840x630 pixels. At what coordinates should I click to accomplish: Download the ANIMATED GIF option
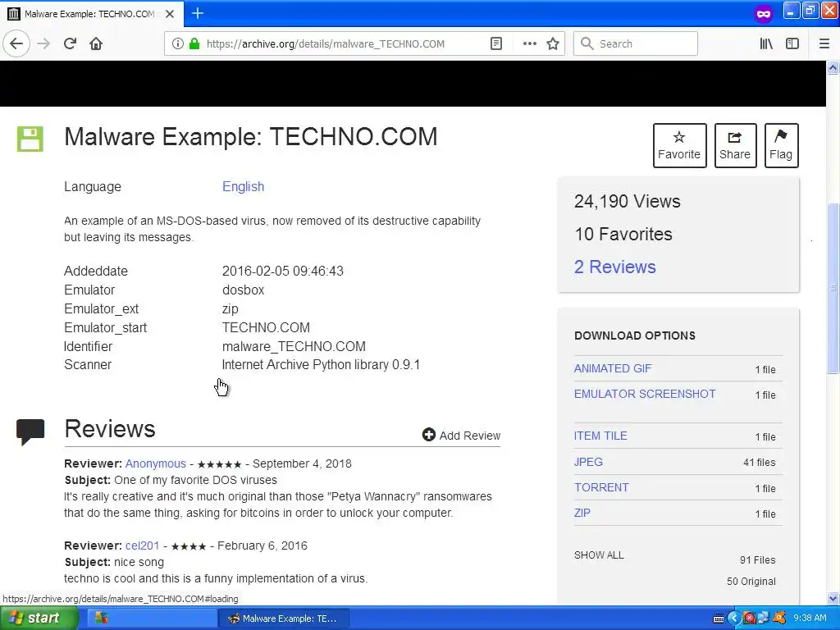click(x=612, y=368)
